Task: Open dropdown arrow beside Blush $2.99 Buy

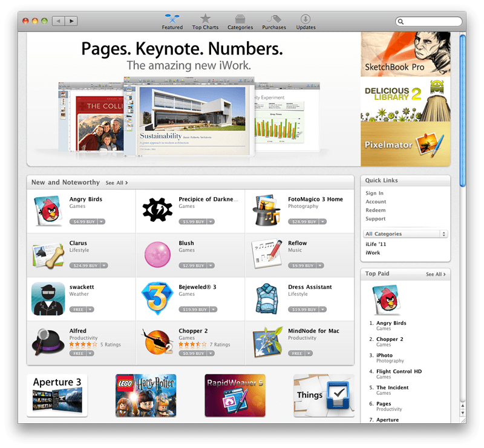Action: 211,265
